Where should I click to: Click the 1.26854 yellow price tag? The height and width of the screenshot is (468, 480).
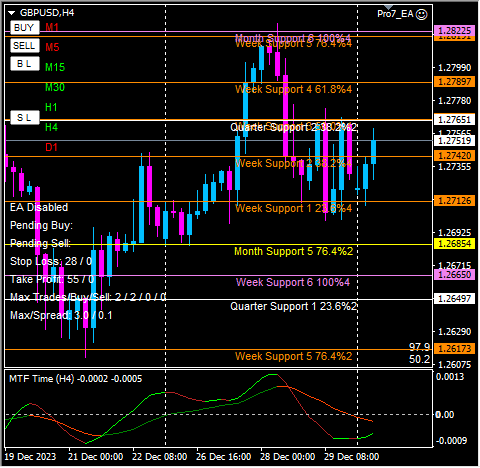455,244
